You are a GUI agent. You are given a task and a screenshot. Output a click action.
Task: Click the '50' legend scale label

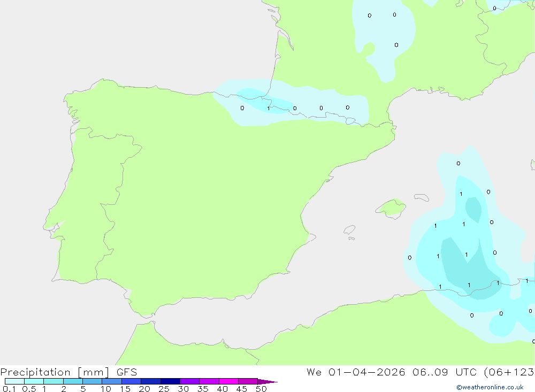click(261, 389)
